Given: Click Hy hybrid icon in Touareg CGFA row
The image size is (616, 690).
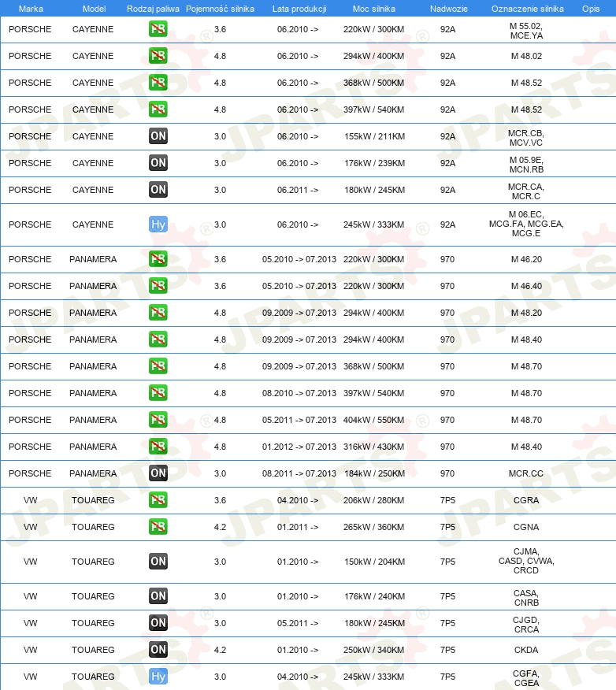Looking at the screenshot, I should (158, 677).
